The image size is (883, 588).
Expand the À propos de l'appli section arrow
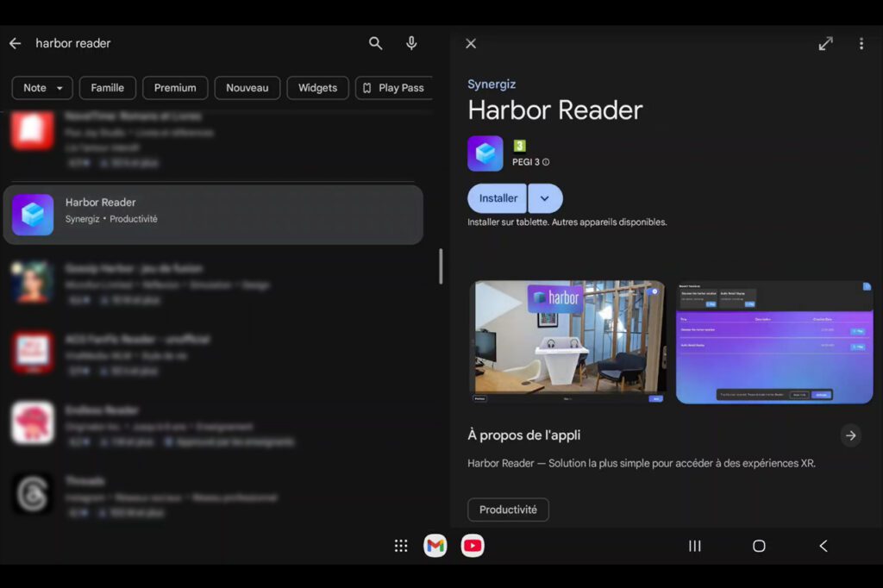pyautogui.click(x=850, y=435)
